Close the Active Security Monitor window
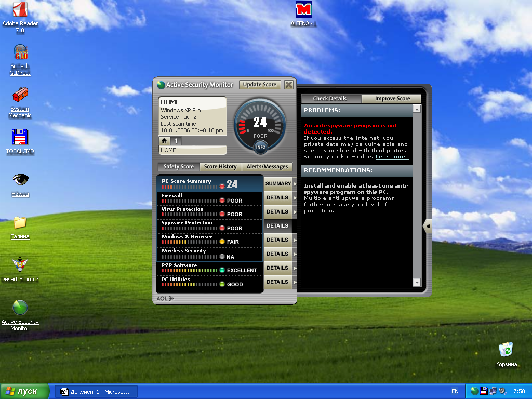Viewport: 532px width, 399px height. tap(289, 85)
